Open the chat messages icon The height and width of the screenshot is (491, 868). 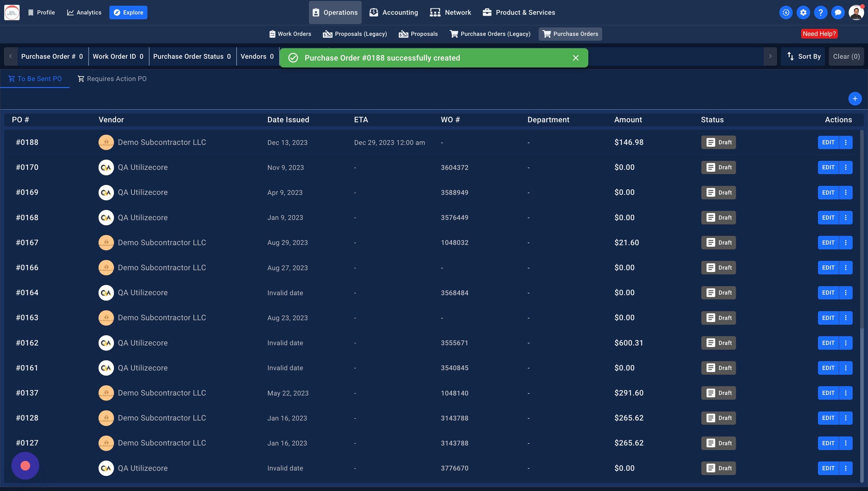pos(838,12)
